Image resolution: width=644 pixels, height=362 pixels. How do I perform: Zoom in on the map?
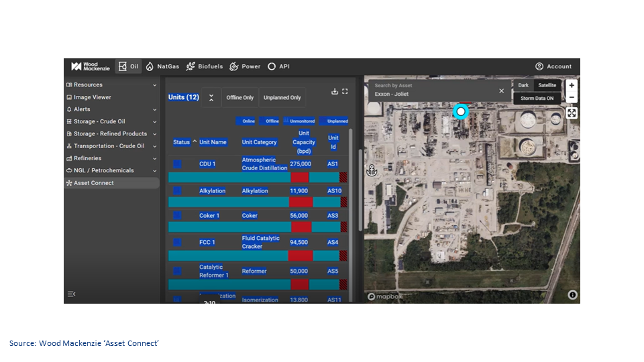(571, 86)
